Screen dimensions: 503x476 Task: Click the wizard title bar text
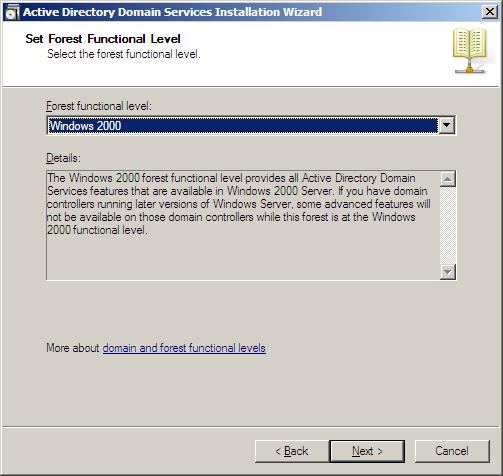point(172,12)
